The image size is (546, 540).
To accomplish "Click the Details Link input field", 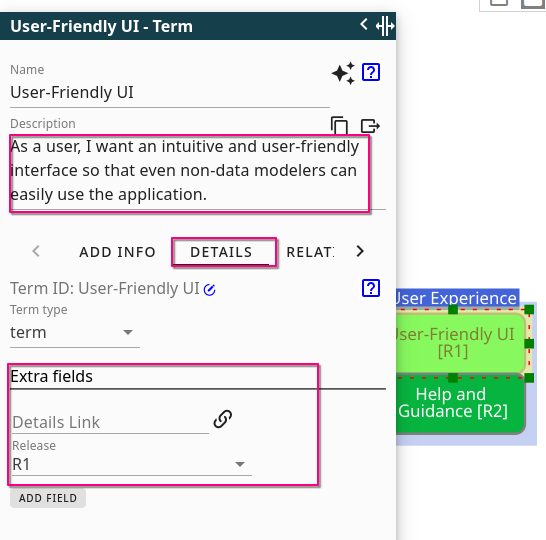I will (110, 422).
